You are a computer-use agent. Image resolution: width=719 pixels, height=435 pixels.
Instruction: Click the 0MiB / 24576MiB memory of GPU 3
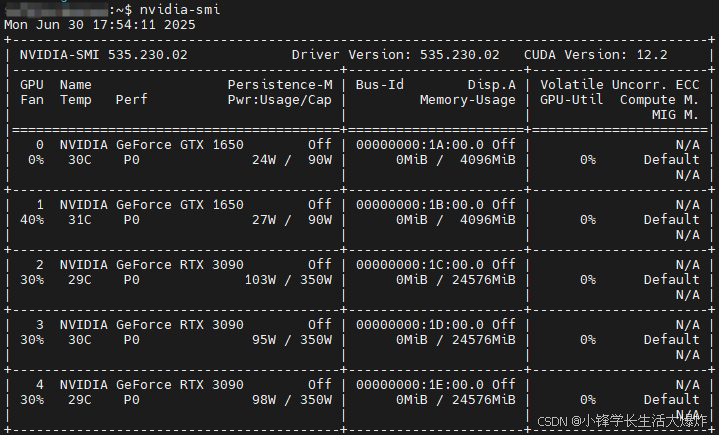tap(456, 340)
